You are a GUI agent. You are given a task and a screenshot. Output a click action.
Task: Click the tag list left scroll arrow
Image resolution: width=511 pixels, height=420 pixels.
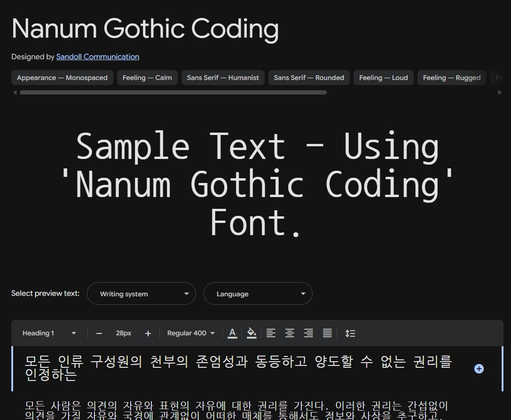(15, 93)
